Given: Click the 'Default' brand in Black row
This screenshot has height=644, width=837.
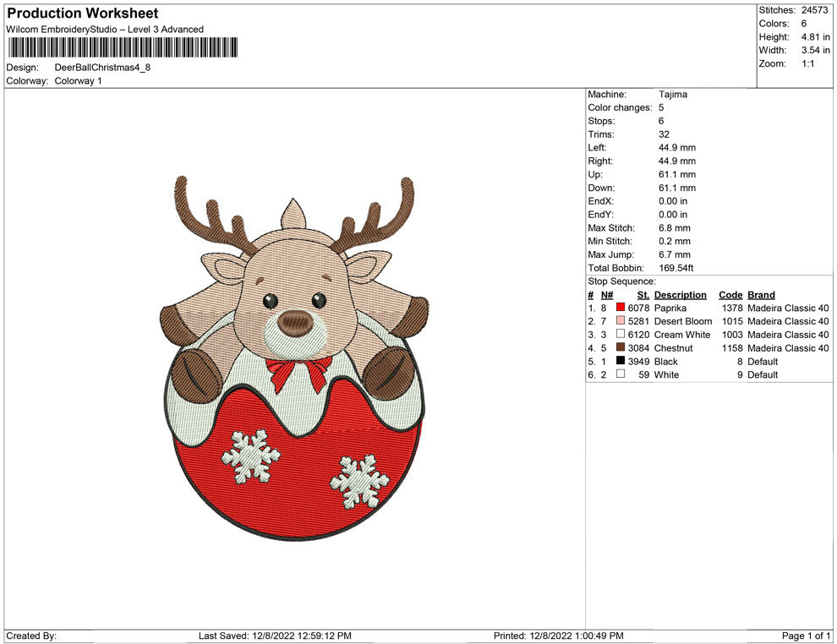Looking at the screenshot, I should (763, 361).
